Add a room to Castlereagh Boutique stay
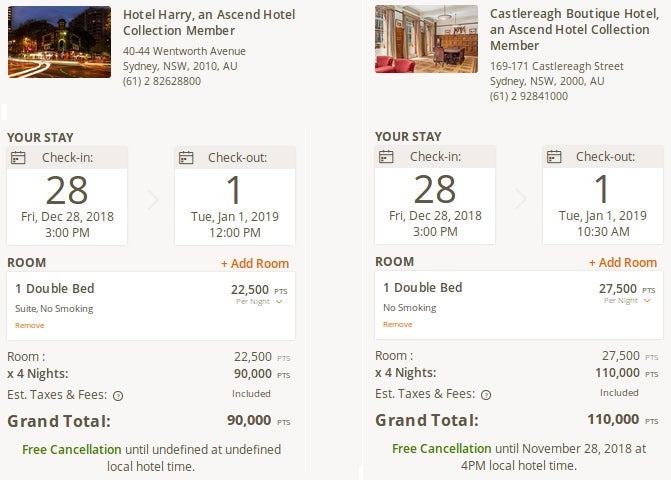Viewport: 671px width, 480px height. coord(623,263)
